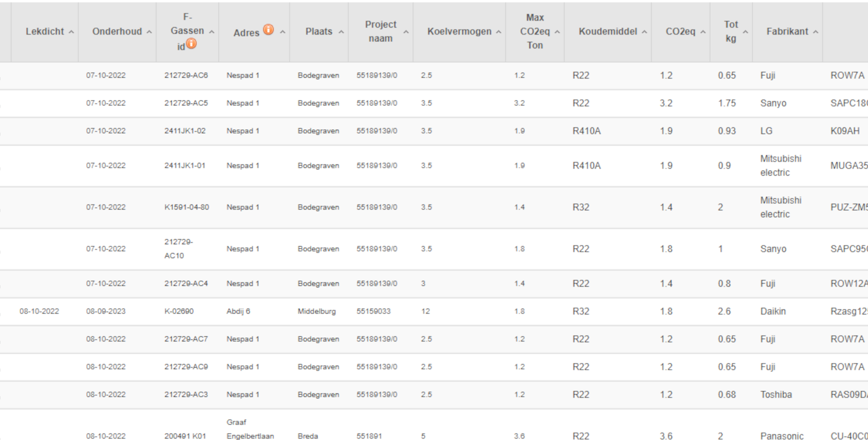The width and height of the screenshot is (868, 440).
Task: Click the sort arrow next to Lekdicht
Action: pyautogui.click(x=71, y=32)
